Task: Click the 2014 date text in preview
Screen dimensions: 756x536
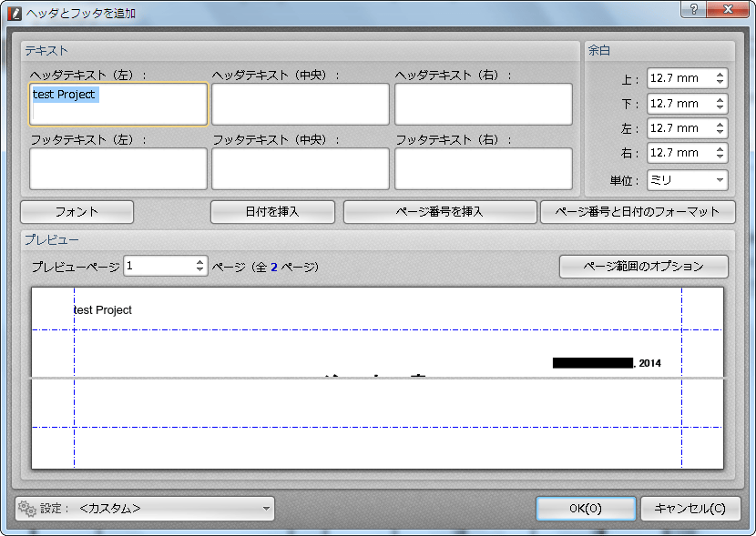Action: [x=649, y=364]
